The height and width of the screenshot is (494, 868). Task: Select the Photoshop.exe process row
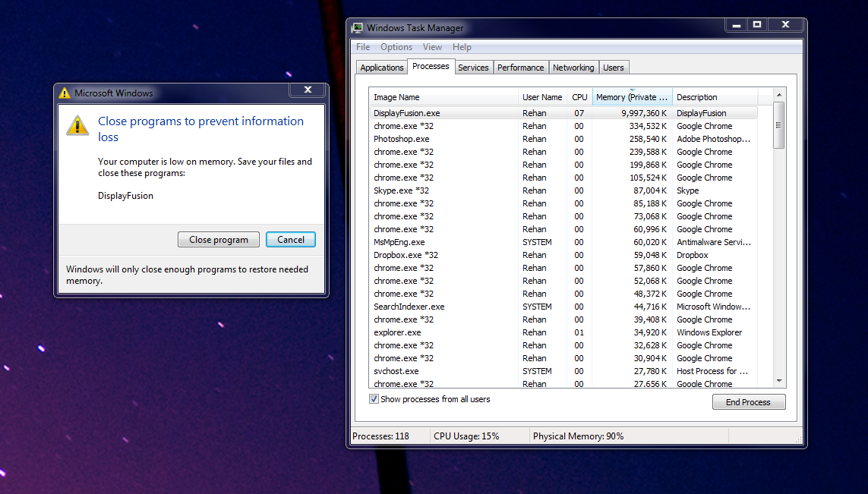[401, 139]
